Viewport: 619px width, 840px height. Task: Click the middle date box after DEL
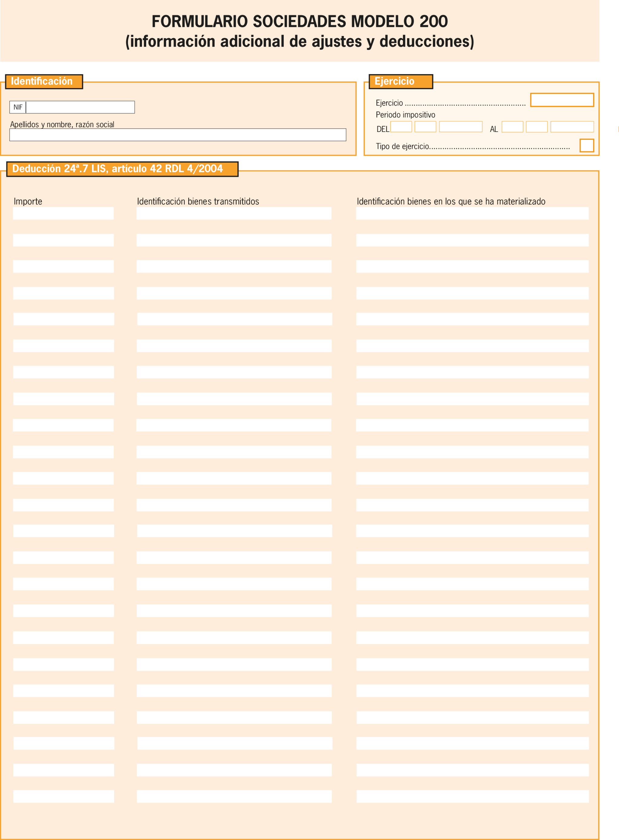coord(425,126)
